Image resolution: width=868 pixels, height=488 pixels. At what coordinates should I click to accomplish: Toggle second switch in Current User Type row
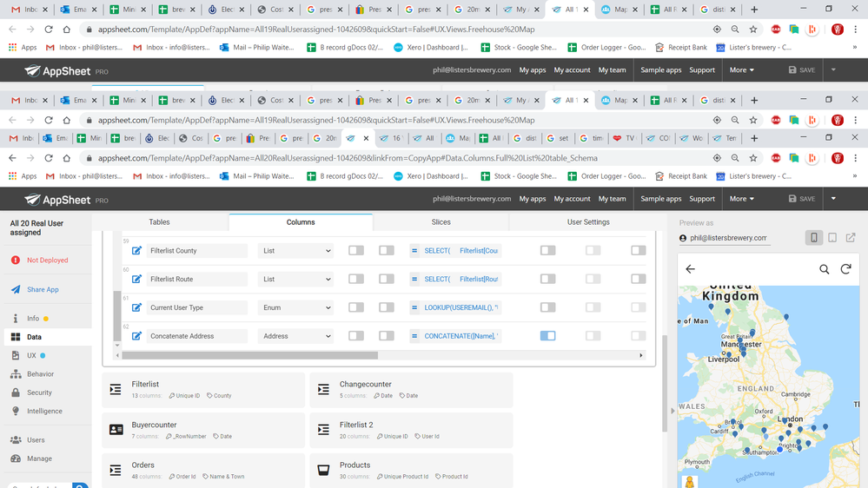pos(387,307)
